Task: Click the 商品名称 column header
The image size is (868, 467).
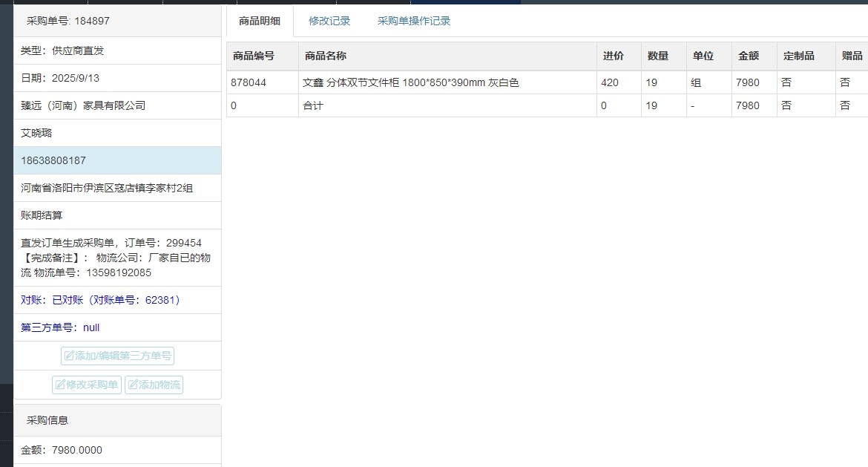Action: (326, 56)
